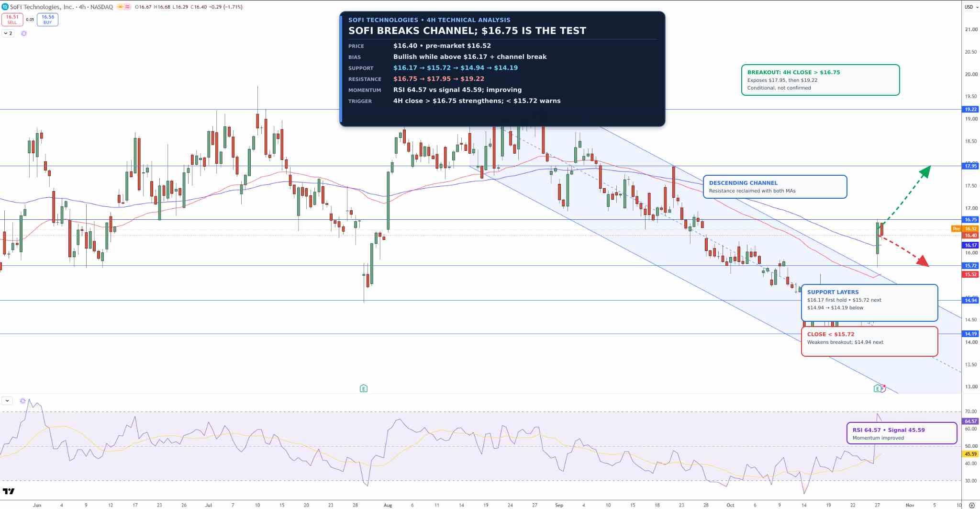Open the USD currency dropdown
Image resolution: width=980 pixels, height=509 pixels.
point(971,7)
